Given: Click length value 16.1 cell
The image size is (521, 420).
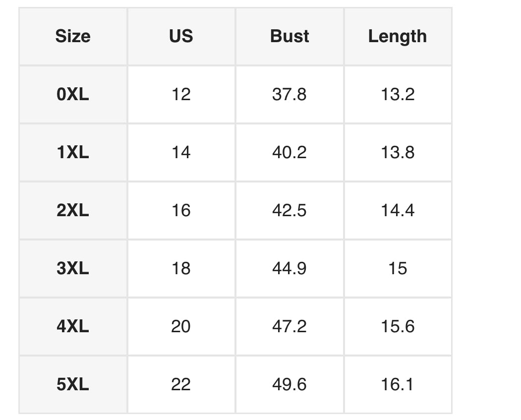Looking at the screenshot, I should coord(398,384).
